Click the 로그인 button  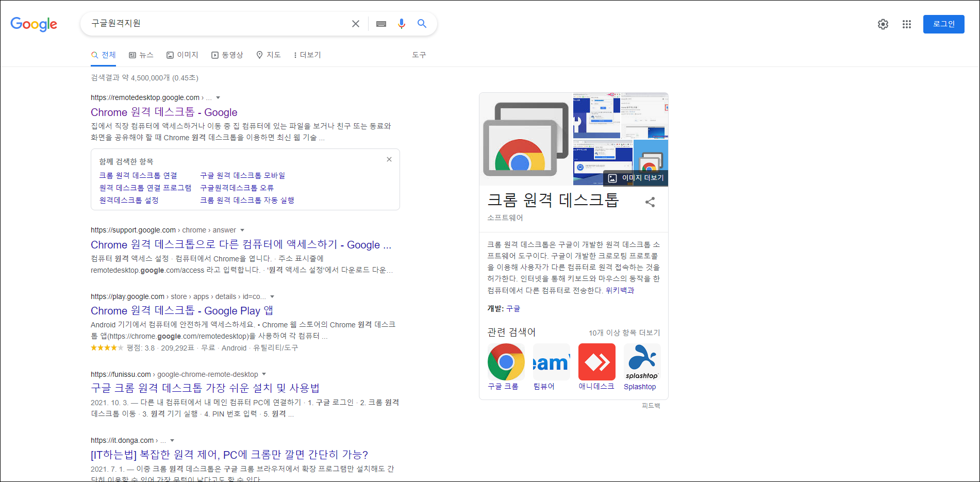(943, 24)
